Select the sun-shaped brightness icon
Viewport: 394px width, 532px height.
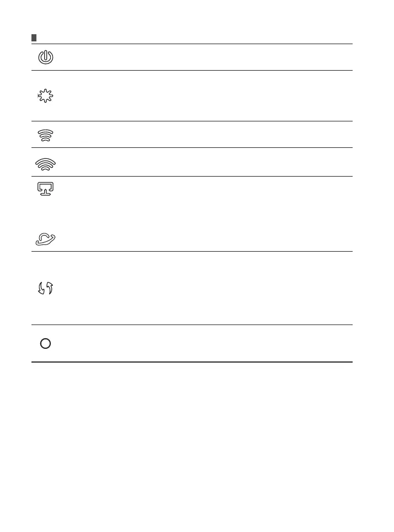pyautogui.click(x=45, y=95)
